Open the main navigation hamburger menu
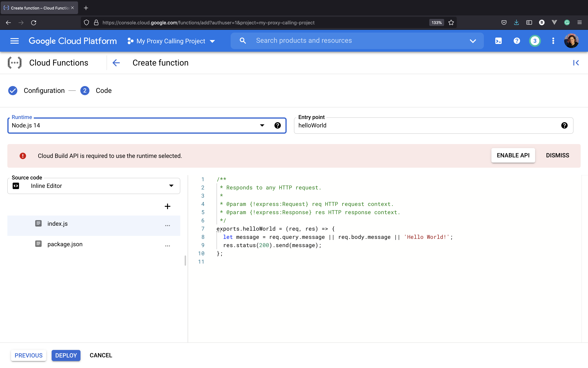The image size is (588, 368). [15, 41]
